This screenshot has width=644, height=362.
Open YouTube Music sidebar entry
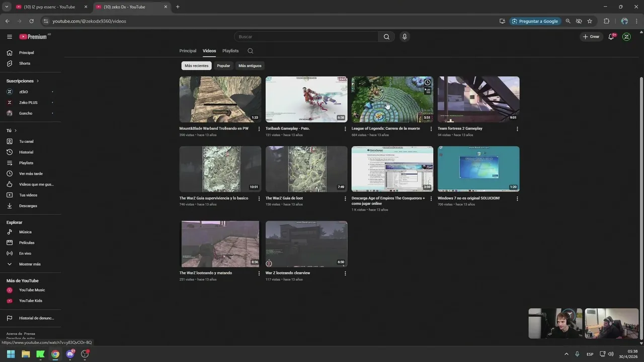[x=31, y=290]
